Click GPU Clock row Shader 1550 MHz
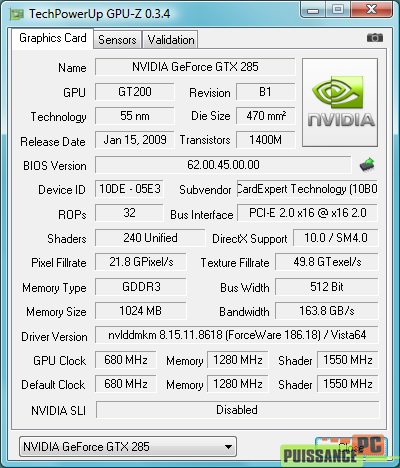Viewport: 400px width, 468px height. click(348, 360)
